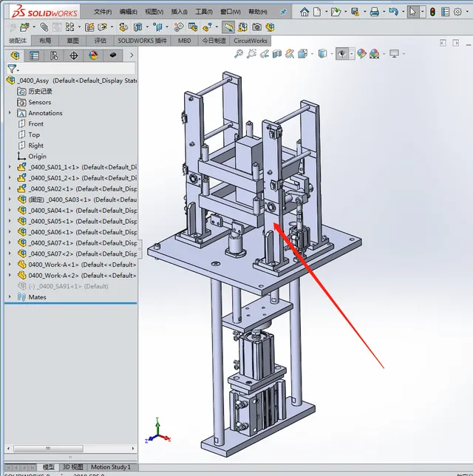This screenshot has height=476, width=473.
Task: Create a new document with the New icon
Action: click(316, 12)
